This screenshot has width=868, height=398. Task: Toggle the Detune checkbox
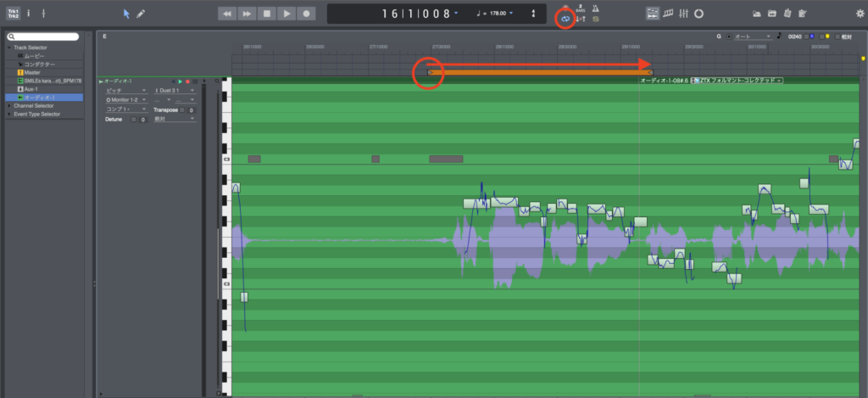(133, 119)
